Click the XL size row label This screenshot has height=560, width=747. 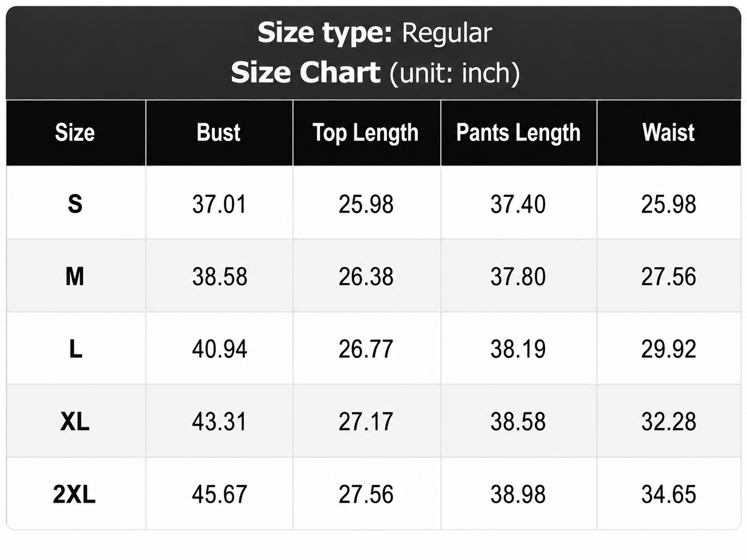pyautogui.click(x=75, y=422)
